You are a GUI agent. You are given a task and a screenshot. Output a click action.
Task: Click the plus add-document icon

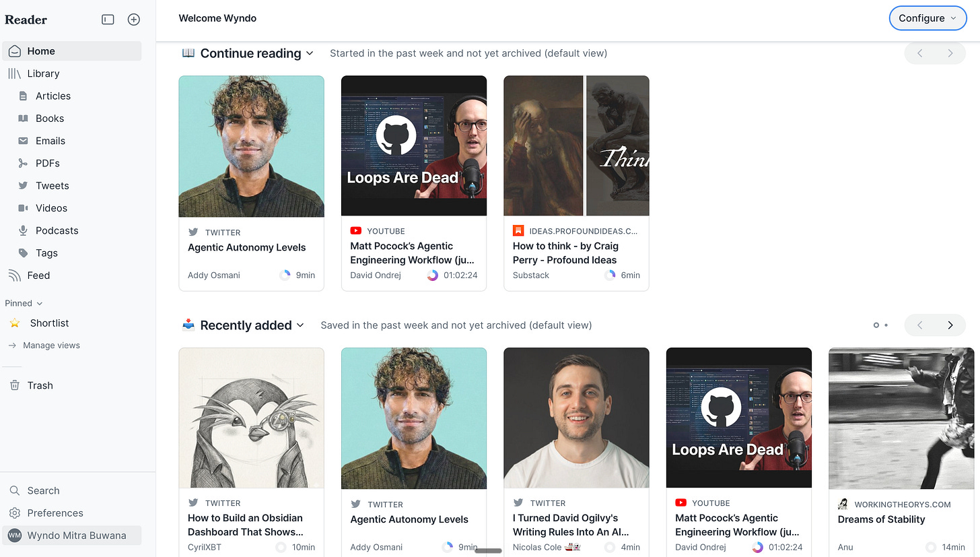tap(134, 20)
